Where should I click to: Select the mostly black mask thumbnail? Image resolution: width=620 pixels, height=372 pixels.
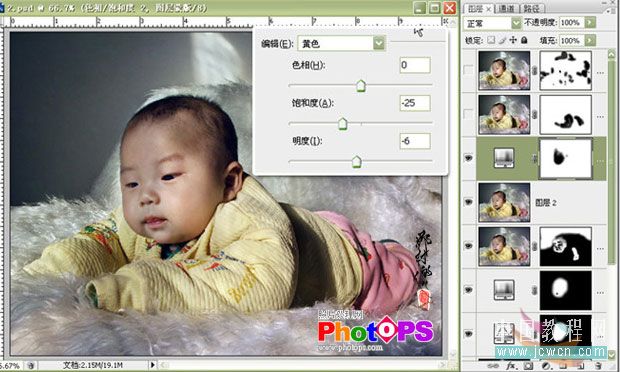click(565, 246)
